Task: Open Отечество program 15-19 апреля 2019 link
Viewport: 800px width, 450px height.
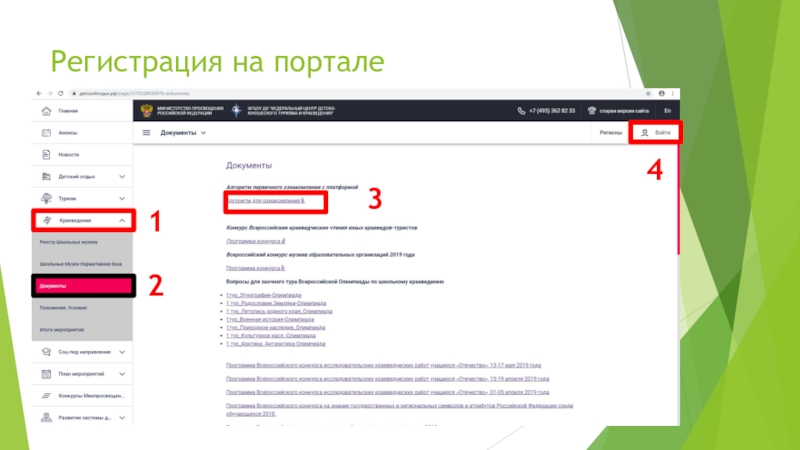Action: point(388,379)
